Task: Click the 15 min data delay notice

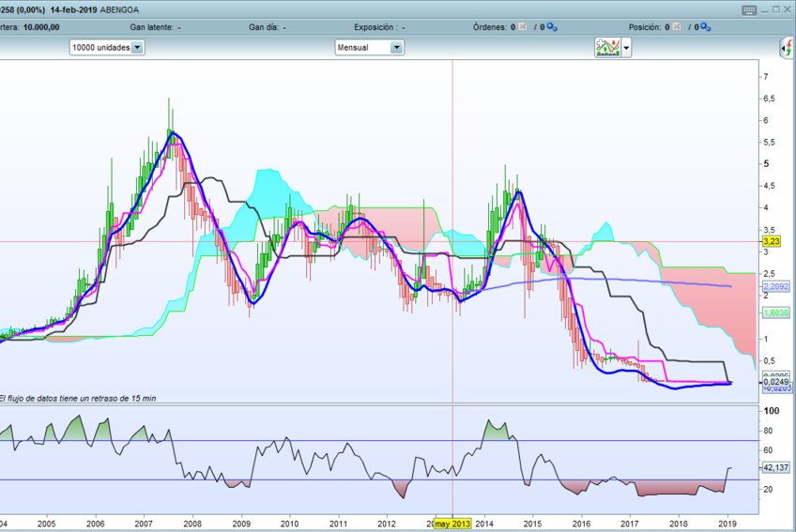Action: [x=78, y=399]
